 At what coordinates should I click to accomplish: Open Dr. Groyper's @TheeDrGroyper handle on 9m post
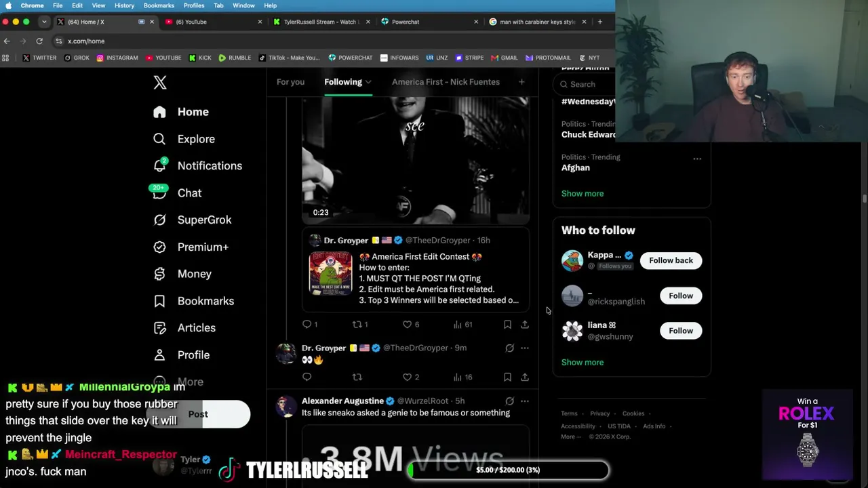point(416,348)
